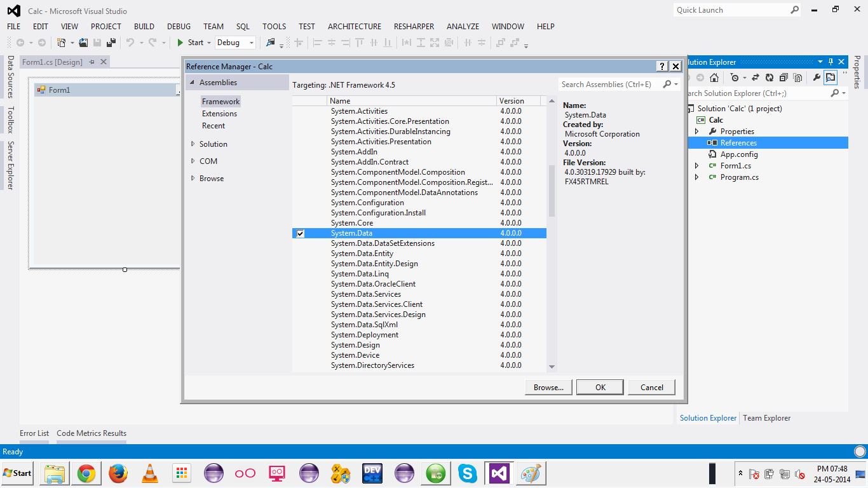Open the Start button dropdown arrow
Viewport: 868px width, 488px height.
coord(209,43)
